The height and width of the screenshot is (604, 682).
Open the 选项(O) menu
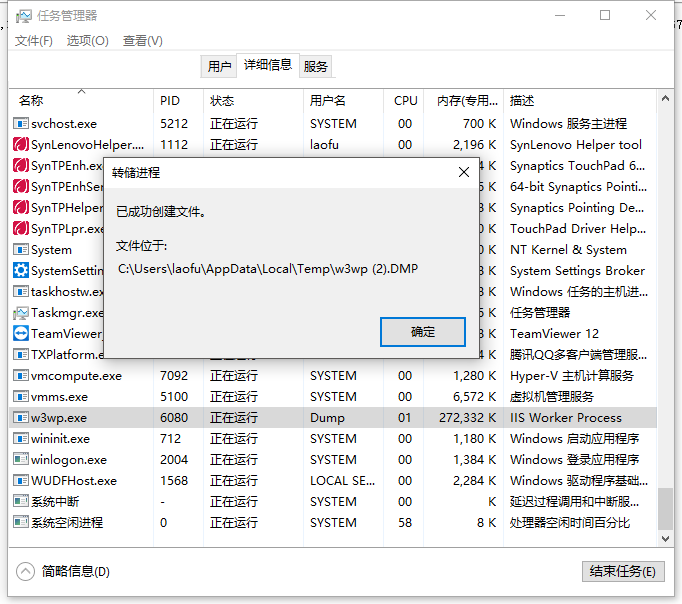point(87,41)
